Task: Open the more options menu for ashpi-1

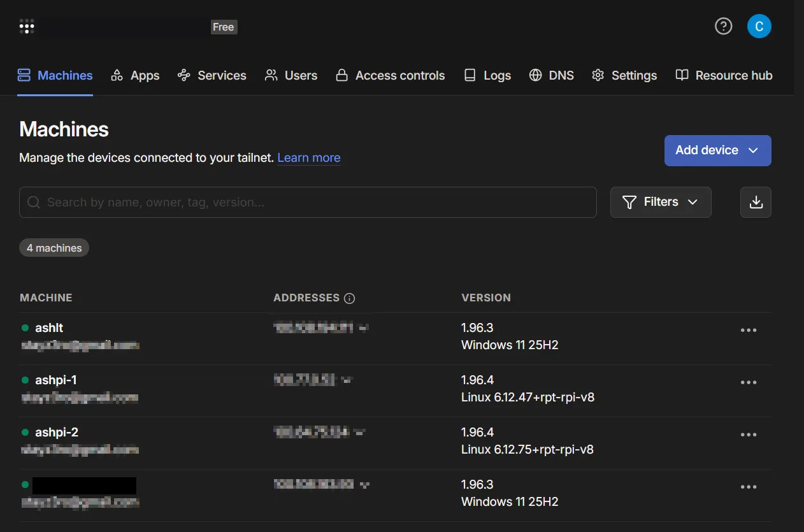Action: pos(749,382)
